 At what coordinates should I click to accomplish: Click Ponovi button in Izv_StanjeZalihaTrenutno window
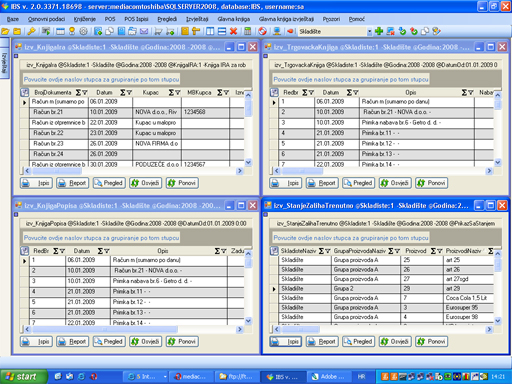432,342
